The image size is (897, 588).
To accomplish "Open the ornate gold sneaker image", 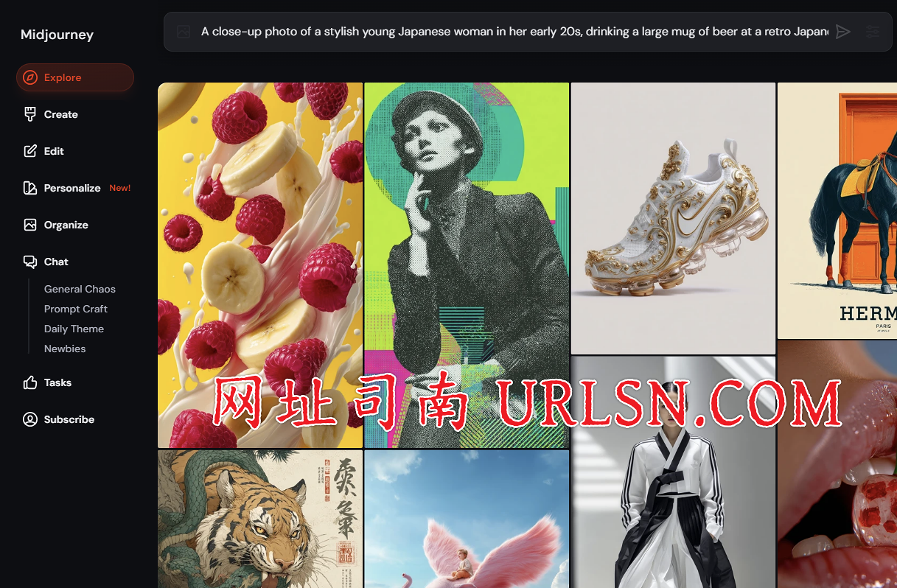I will coord(673,218).
